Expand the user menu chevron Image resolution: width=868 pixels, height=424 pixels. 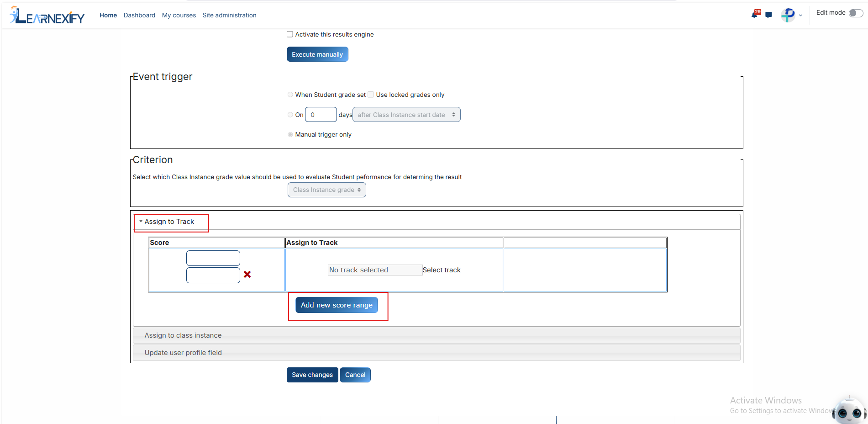800,16
